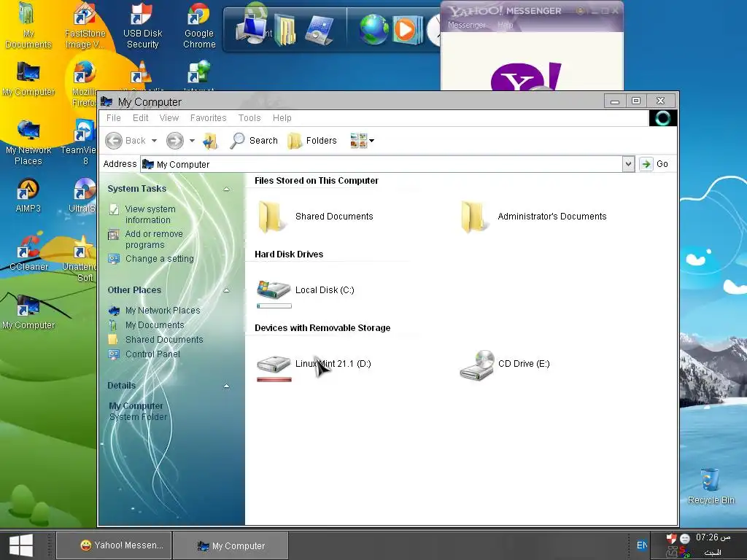Open the Windows Start button
Image resolution: width=747 pixels, height=560 pixels.
pyautogui.click(x=21, y=545)
